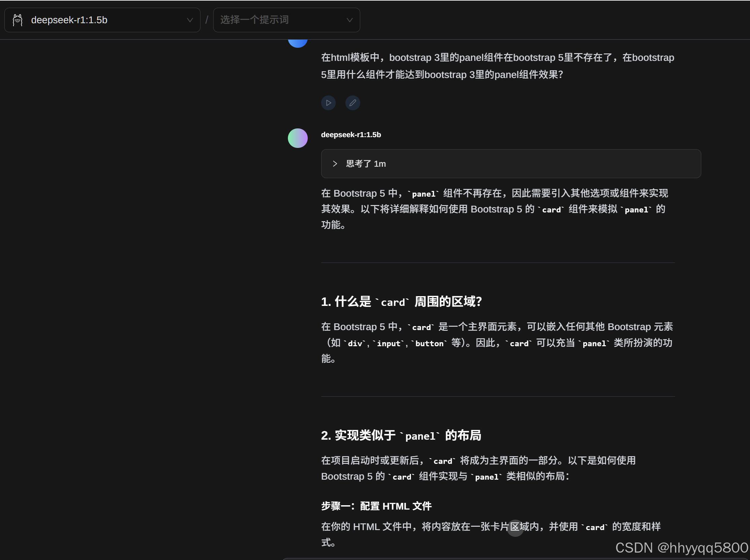The height and width of the screenshot is (560, 750).
Task: Click the inline `input` code snippet
Action: pos(388,343)
